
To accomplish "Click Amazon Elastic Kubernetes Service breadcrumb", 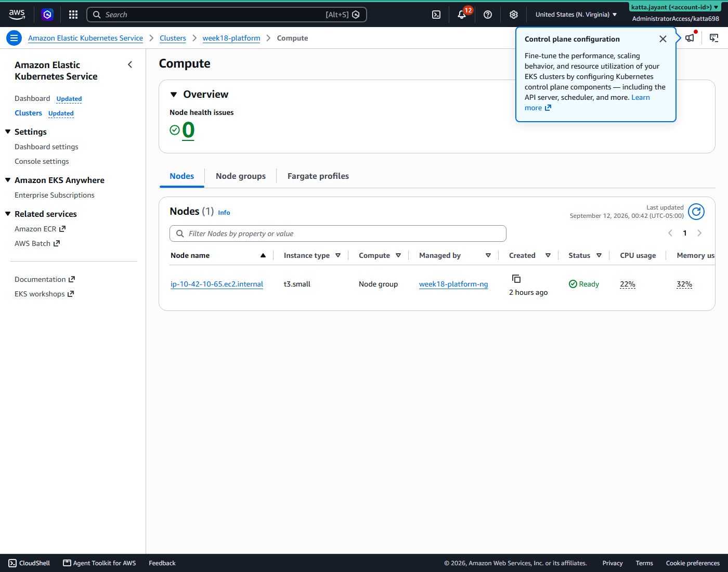I will coord(85,38).
